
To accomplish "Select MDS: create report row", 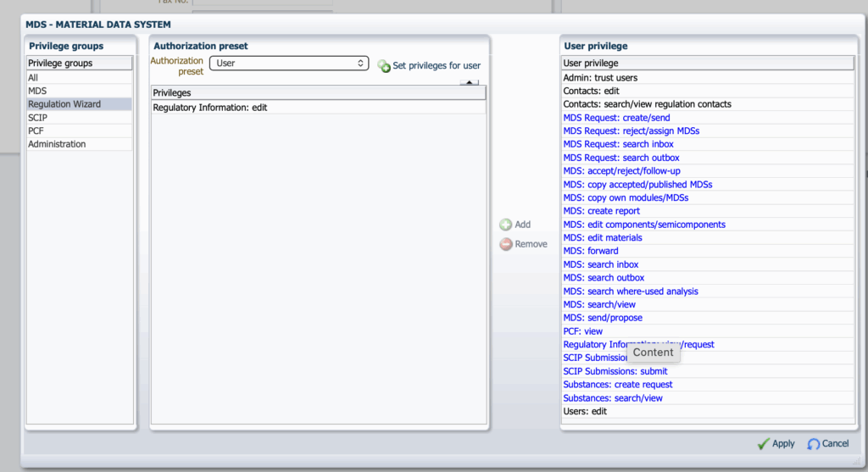I will click(x=708, y=211).
